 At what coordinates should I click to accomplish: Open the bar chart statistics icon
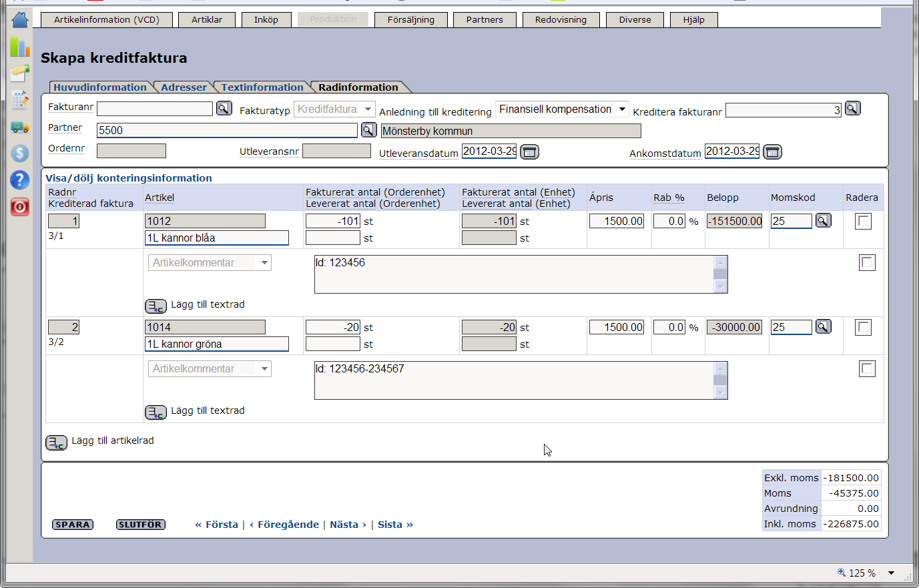coord(20,47)
